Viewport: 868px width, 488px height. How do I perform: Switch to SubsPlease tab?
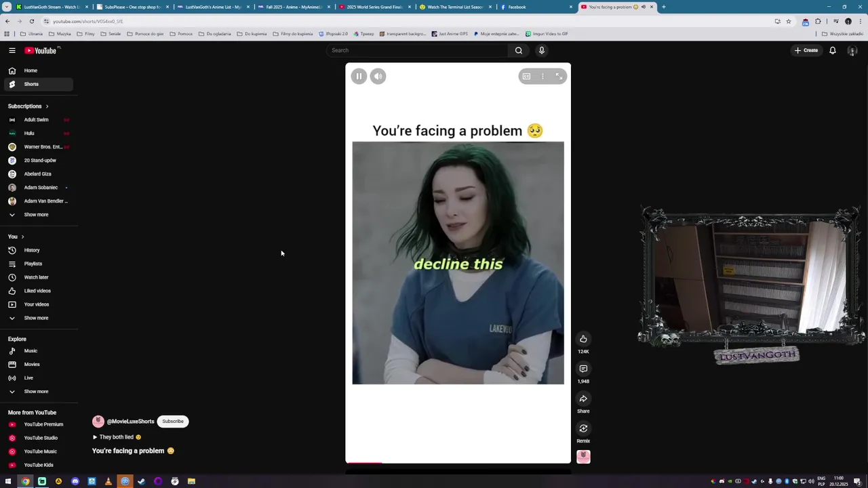point(132,7)
